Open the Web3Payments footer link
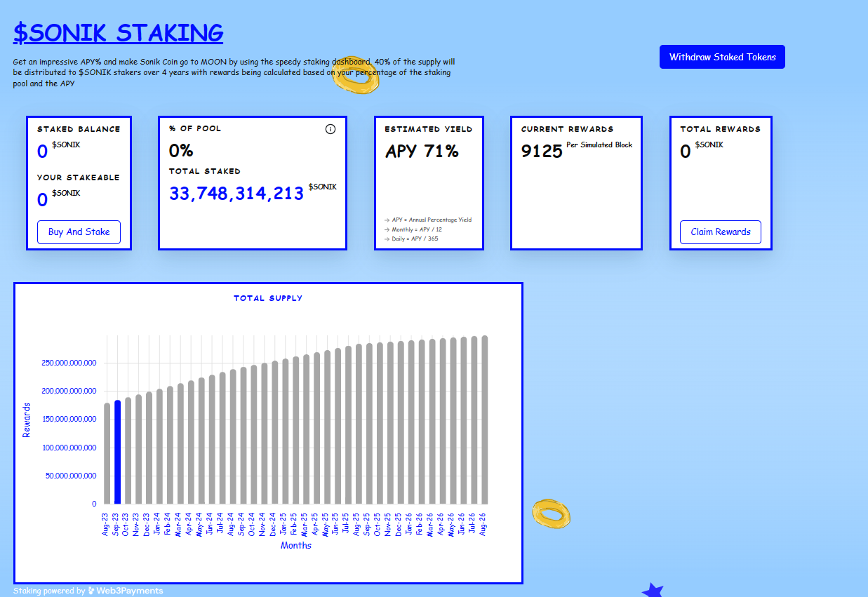Viewport: 868px width, 597px height. pos(126,591)
